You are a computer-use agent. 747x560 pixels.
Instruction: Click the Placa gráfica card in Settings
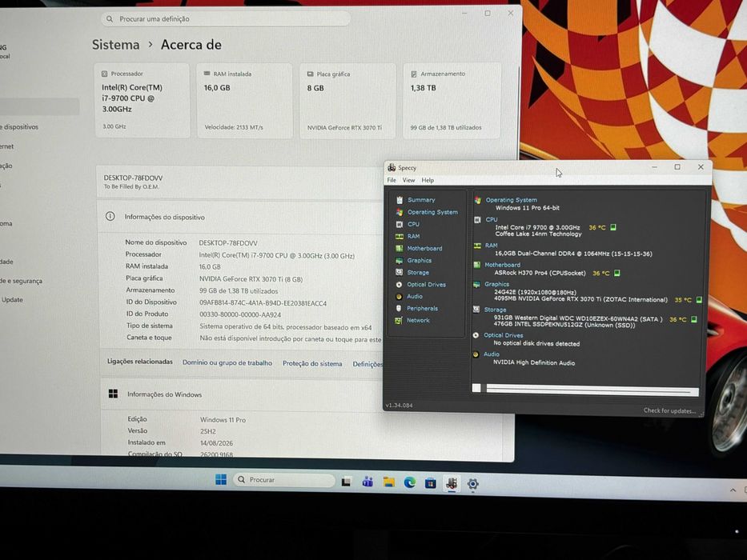347,101
